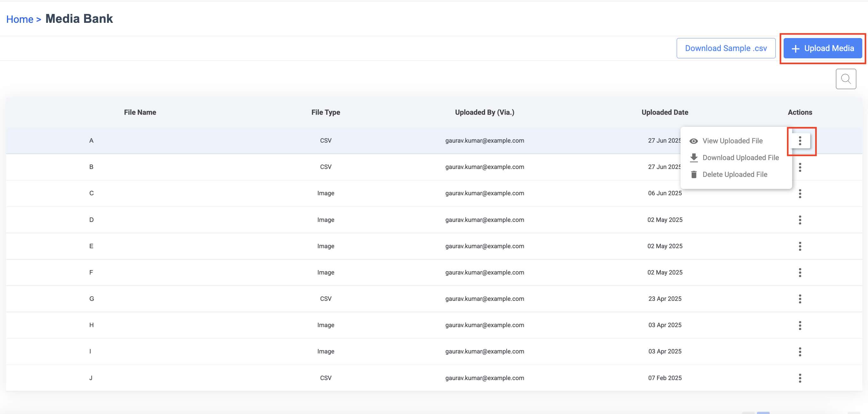Choose Delete Uploaded File from menu

click(x=734, y=174)
